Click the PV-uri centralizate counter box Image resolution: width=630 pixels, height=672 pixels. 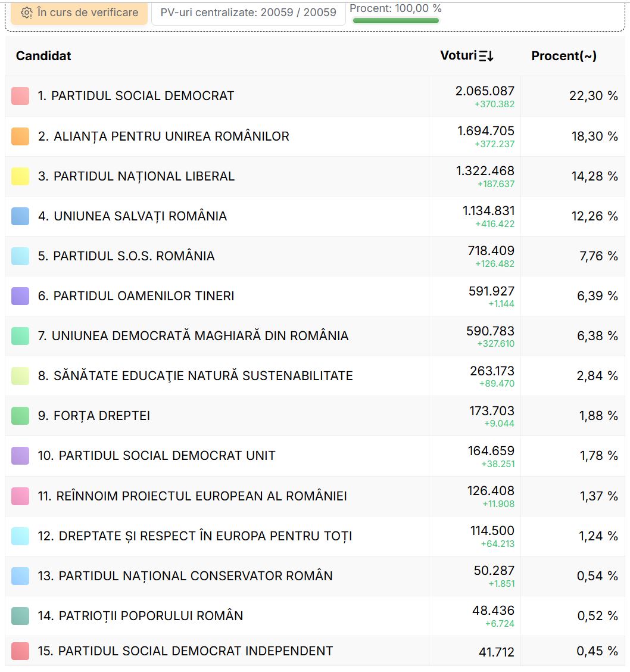coord(248,13)
